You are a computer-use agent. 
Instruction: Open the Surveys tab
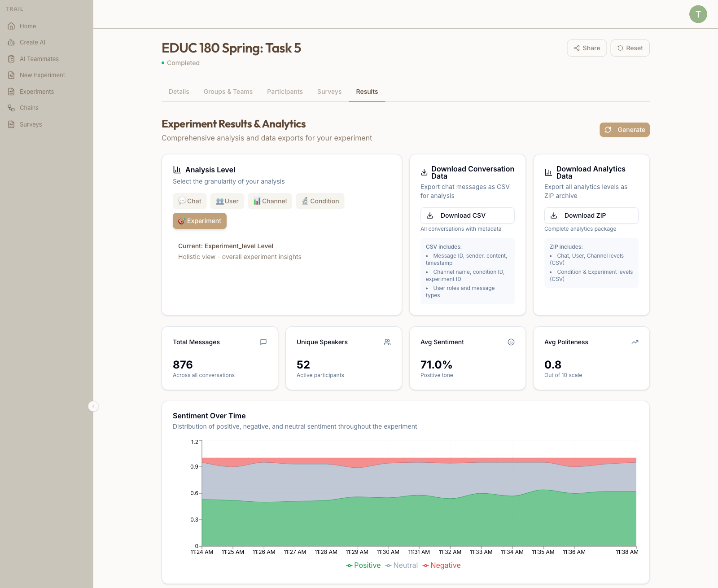329,92
